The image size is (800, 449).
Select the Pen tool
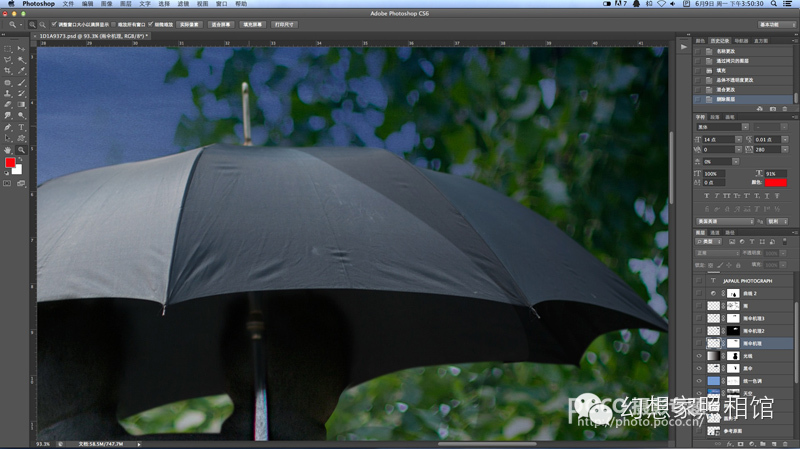(8, 127)
